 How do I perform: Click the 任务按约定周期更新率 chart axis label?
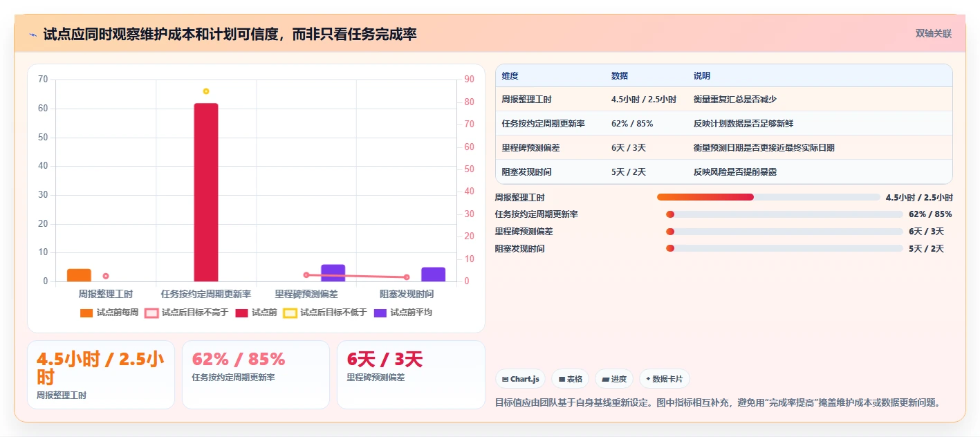(206, 294)
